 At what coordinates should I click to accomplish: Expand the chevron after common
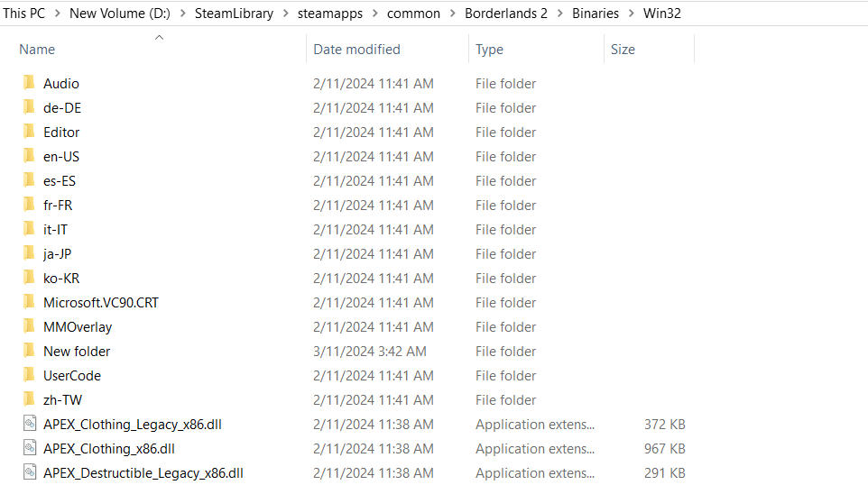click(453, 14)
